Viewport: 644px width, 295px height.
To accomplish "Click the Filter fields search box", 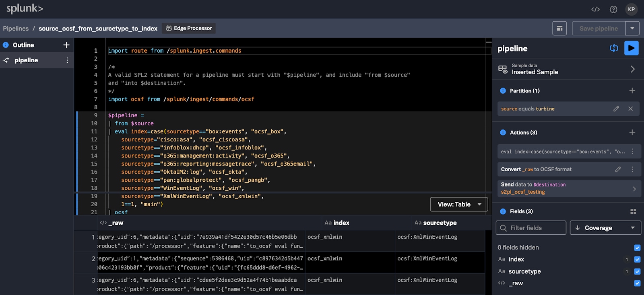I will [530, 228].
